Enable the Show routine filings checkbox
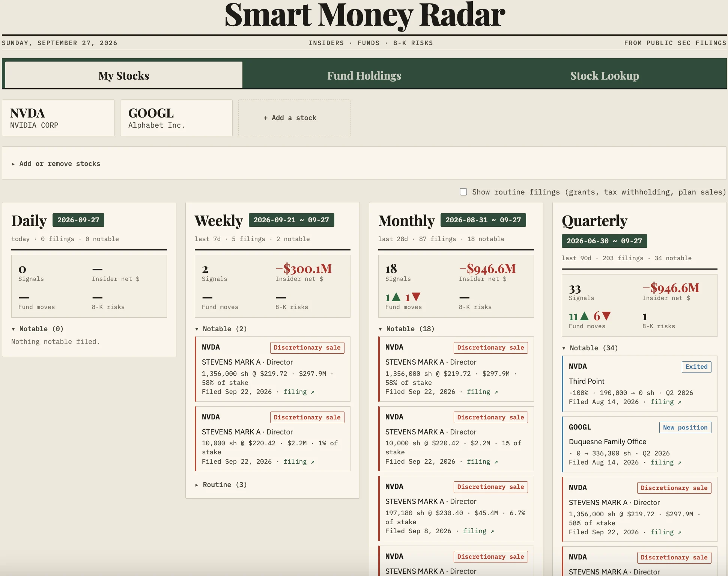Screen dimensions: 728x576 pyautogui.click(x=463, y=192)
